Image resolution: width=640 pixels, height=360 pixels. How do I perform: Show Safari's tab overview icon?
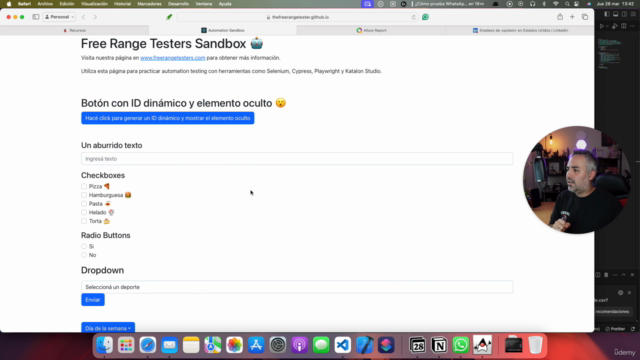[585, 17]
